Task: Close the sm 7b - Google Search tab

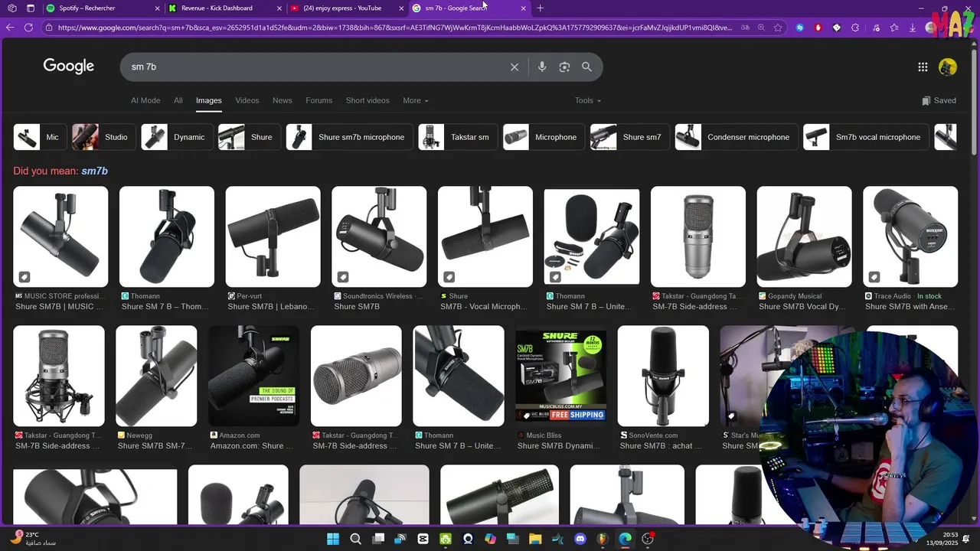Action: 524,8
